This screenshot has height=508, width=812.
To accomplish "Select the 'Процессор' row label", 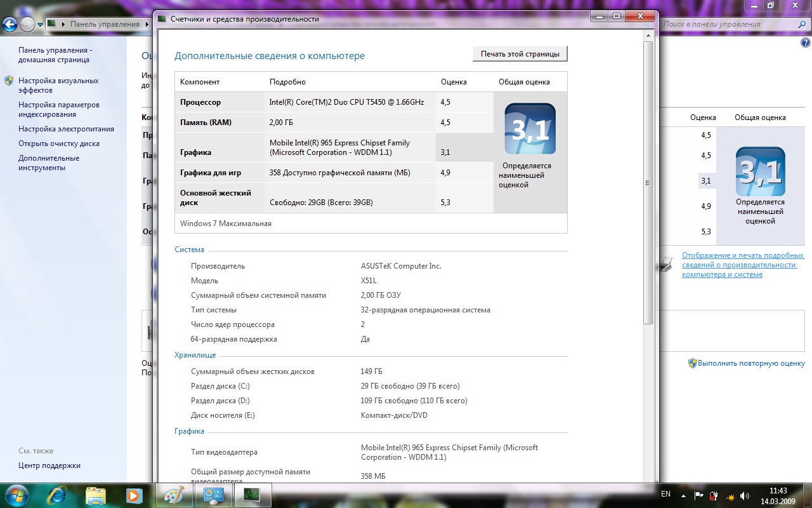I will tap(200, 102).
